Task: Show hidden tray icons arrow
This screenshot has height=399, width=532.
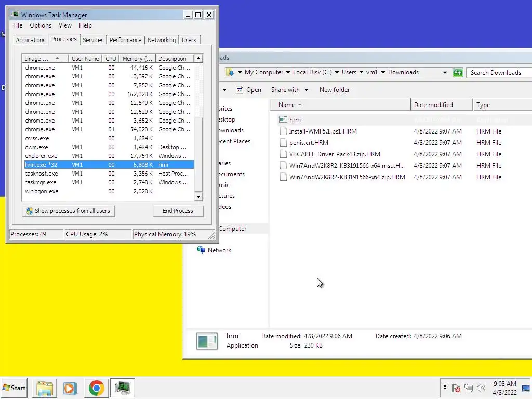Action: coord(445,388)
